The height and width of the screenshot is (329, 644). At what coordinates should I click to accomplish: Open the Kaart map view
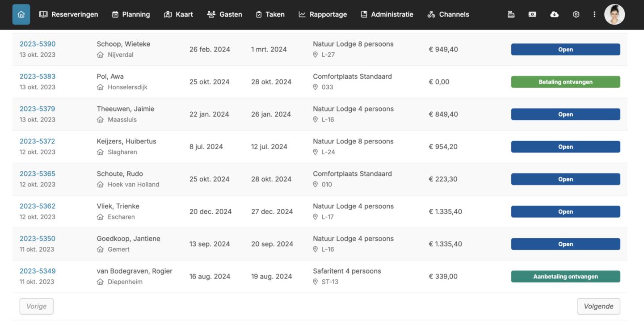click(x=178, y=14)
